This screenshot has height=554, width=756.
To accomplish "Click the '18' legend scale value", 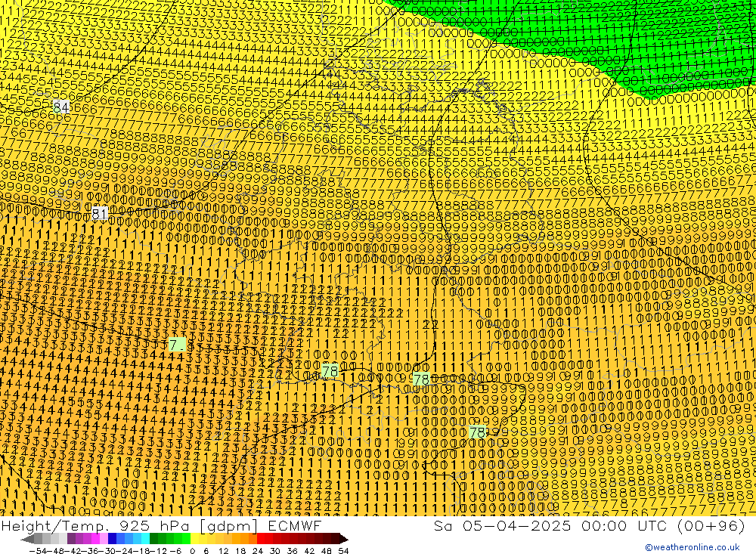I will pos(240,551).
